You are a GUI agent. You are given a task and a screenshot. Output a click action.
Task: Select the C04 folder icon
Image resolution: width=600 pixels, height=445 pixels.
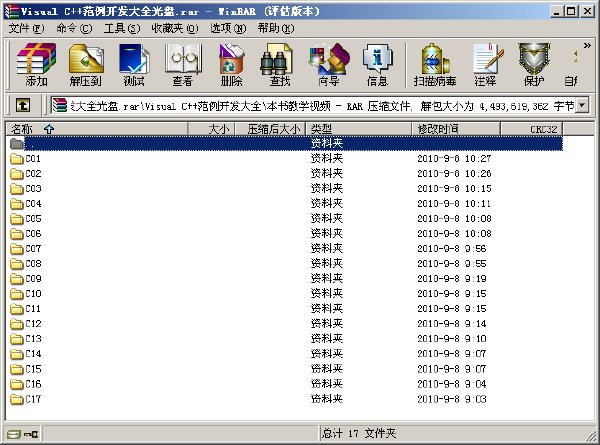coord(16,204)
